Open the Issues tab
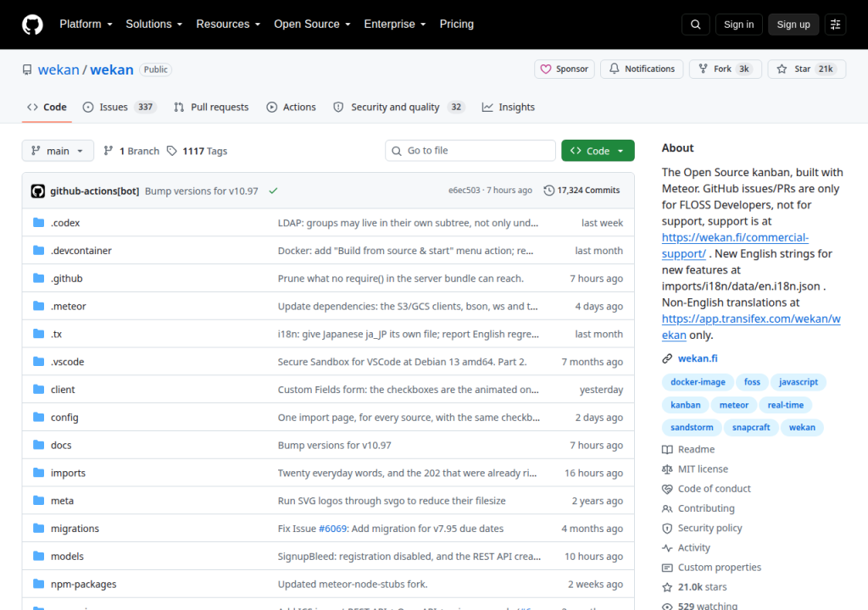 [120, 108]
